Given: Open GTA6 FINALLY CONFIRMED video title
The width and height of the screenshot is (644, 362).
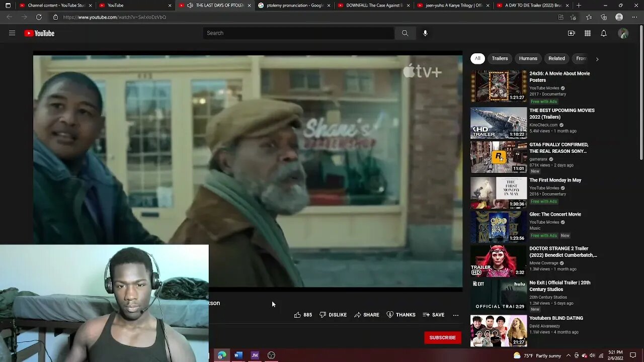Looking at the screenshot, I should click(x=558, y=148).
